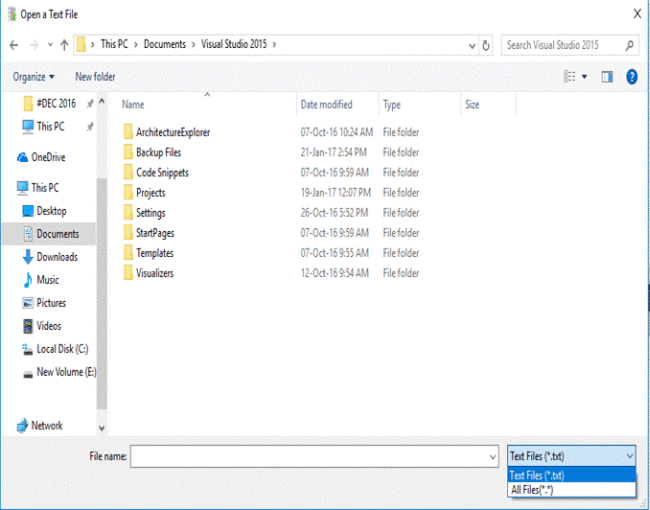Unpin #DEC 2016 using its pin icon
650x510 pixels.
click(90, 104)
